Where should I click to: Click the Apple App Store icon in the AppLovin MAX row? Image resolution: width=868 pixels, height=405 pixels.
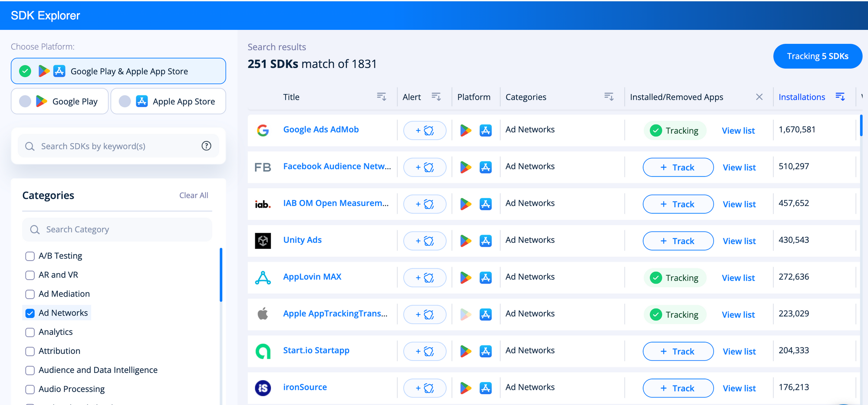tap(486, 278)
